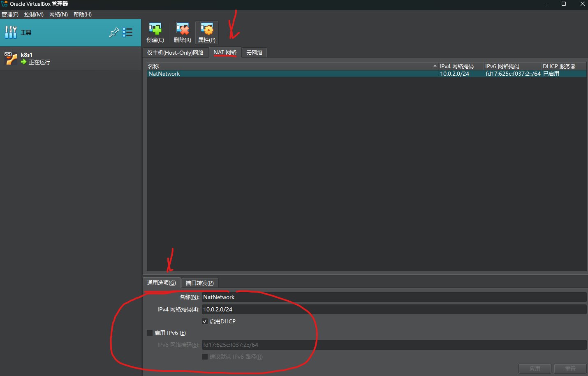
Task: Switch to the 云网络 tab
Action: [x=255, y=53]
